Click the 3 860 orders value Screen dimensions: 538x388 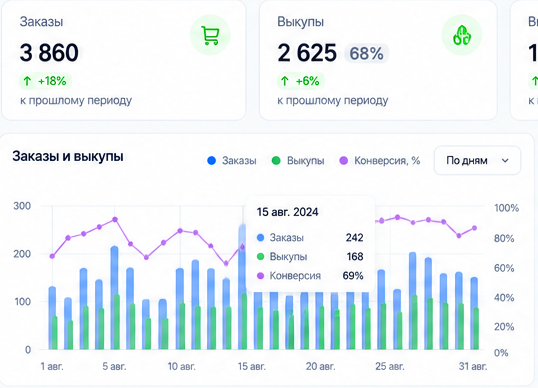(49, 53)
